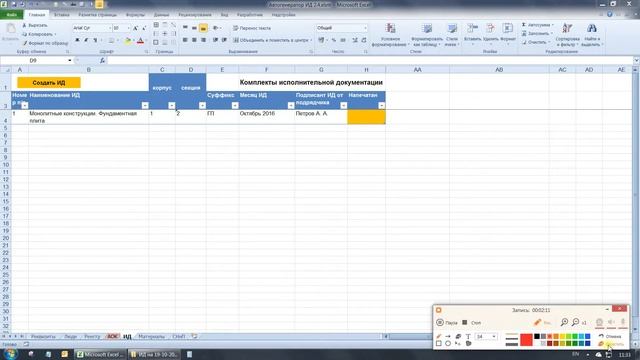Click in the formula bar
This screenshot has width=640, height=360.
click(x=369, y=60)
